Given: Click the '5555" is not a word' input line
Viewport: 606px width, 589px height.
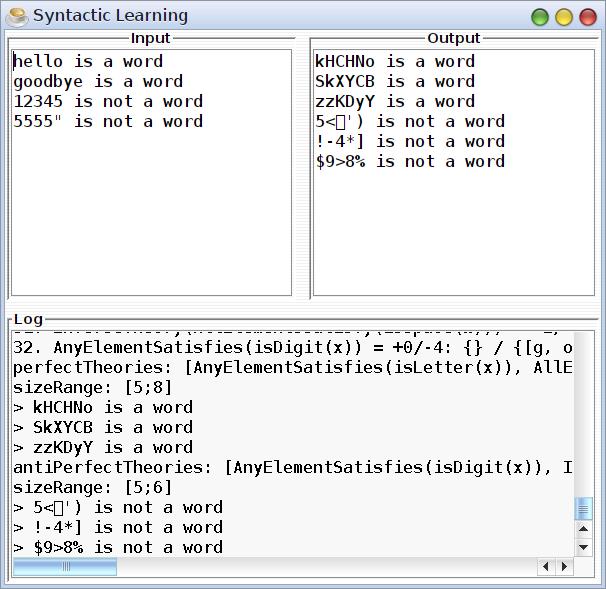Looking at the screenshot, I should tap(108, 121).
